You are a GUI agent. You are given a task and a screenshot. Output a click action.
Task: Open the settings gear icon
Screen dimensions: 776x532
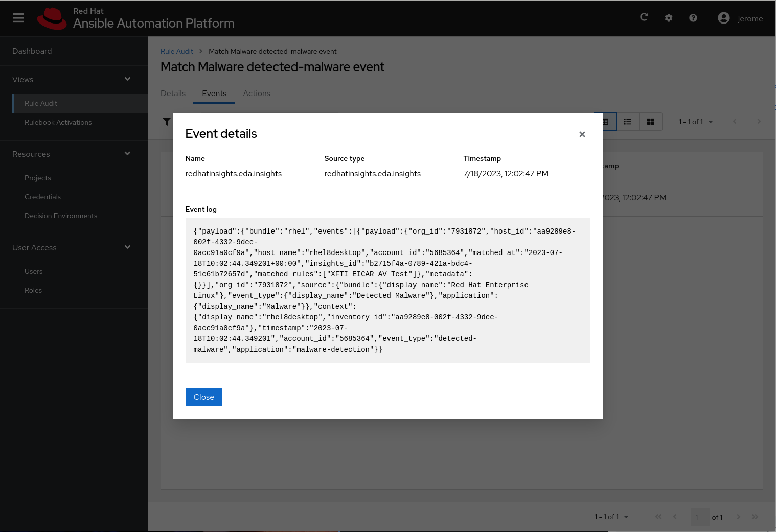669,18
